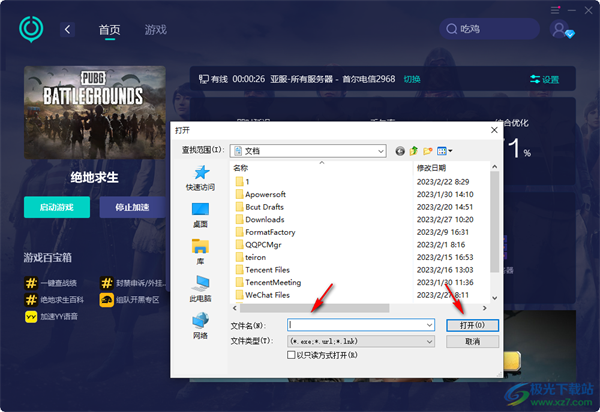Select the teiron folder
Screen dimensions: 600x412
tap(251, 257)
